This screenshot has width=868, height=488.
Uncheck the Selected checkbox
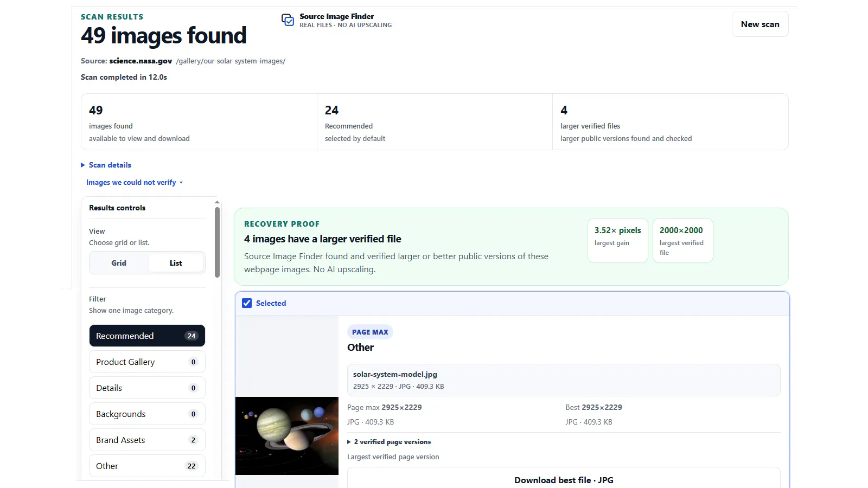(x=247, y=303)
